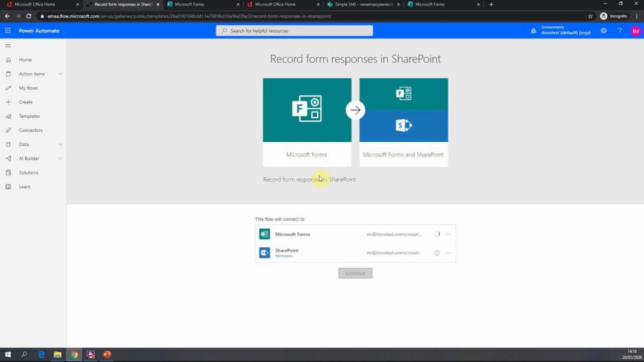
Task: Click the Microsoft Forms connection icon
Action: pyautogui.click(x=265, y=234)
